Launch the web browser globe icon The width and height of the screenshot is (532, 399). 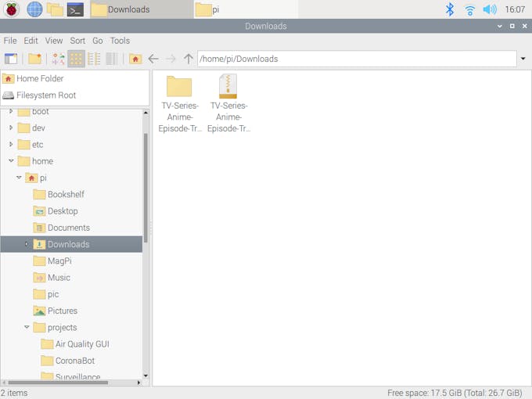click(x=34, y=9)
